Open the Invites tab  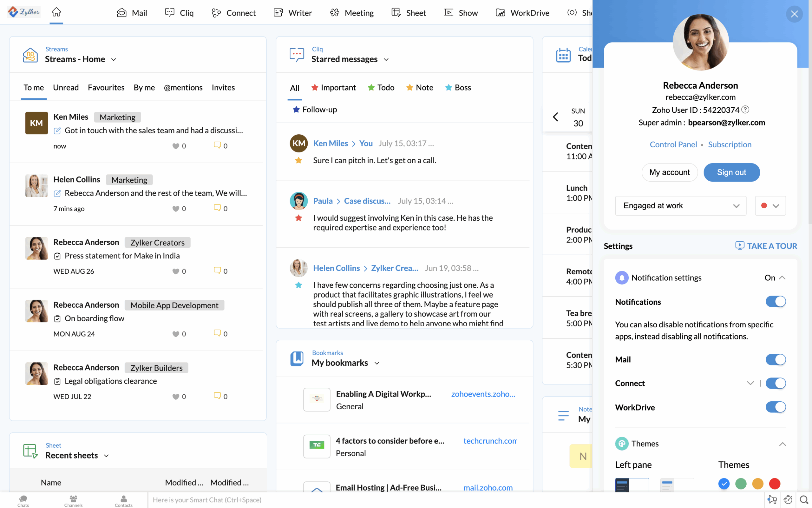click(x=223, y=88)
